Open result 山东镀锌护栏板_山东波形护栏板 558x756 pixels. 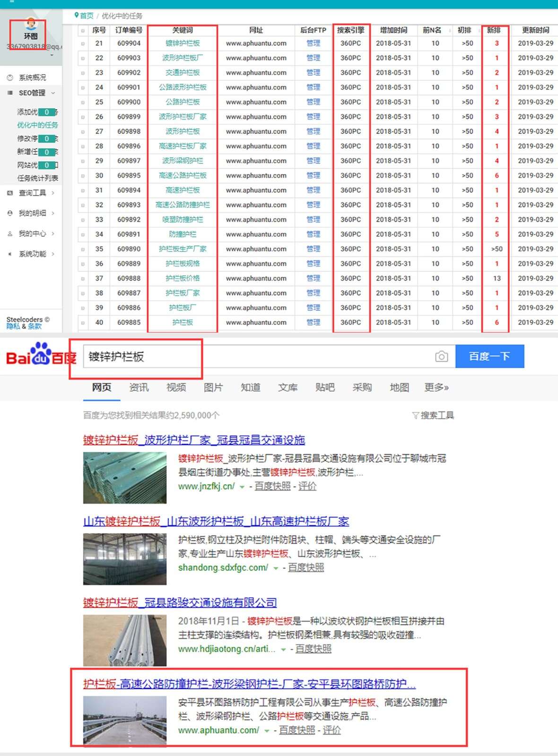(216, 522)
